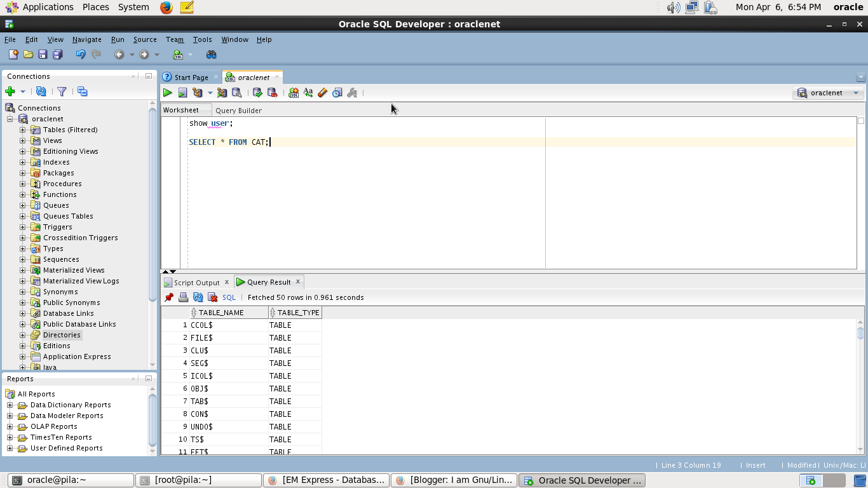Screen dimensions: 868x488
Task: Click Schema Browser icon in Connections toolbar
Action: (x=83, y=91)
